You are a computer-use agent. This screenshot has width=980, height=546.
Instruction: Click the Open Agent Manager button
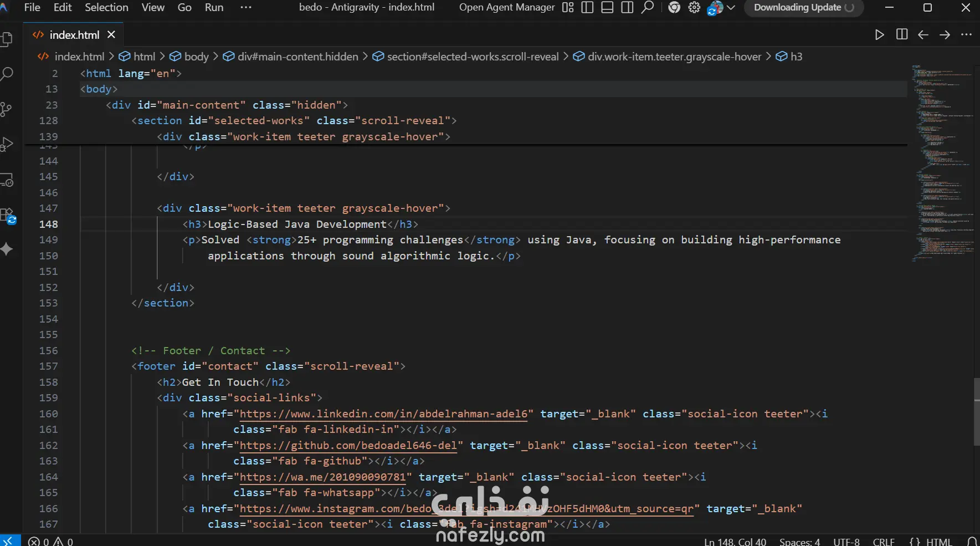[x=507, y=7]
